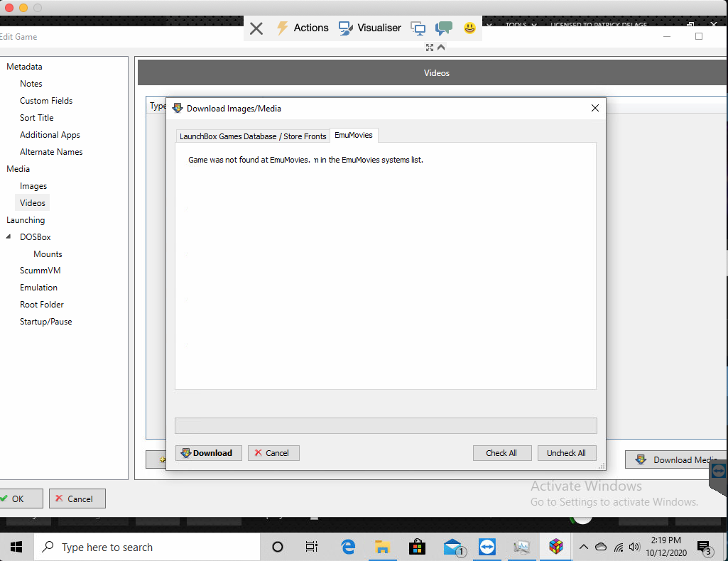Click the Uncheck All button

[567, 453]
